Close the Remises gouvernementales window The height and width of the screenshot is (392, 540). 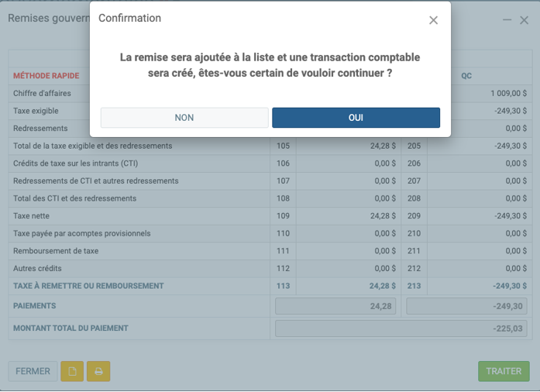pyautogui.click(x=525, y=20)
